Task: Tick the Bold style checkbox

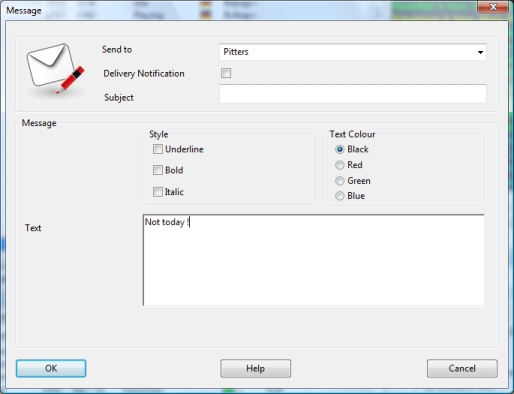Action: point(158,170)
